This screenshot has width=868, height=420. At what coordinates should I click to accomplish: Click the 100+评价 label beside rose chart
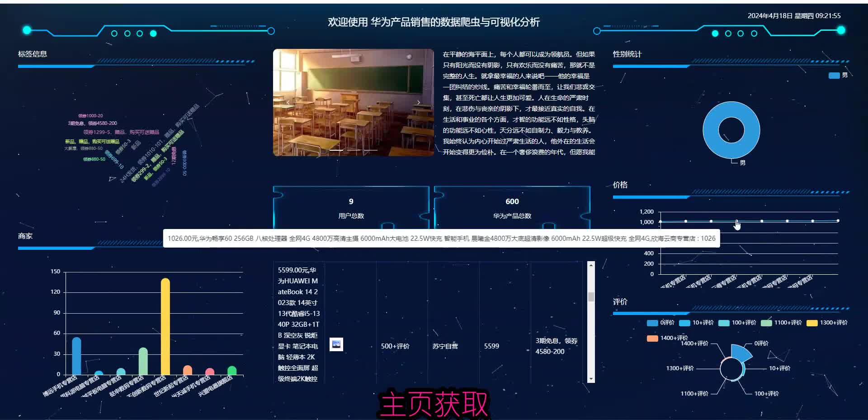(766, 393)
